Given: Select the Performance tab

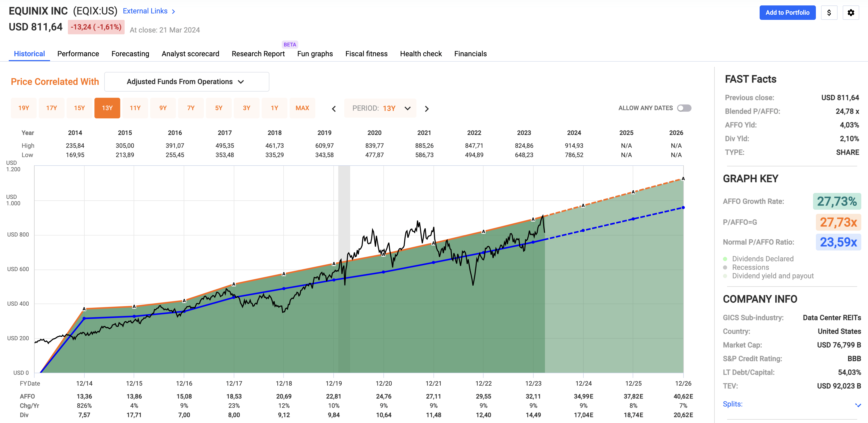Looking at the screenshot, I should point(78,54).
